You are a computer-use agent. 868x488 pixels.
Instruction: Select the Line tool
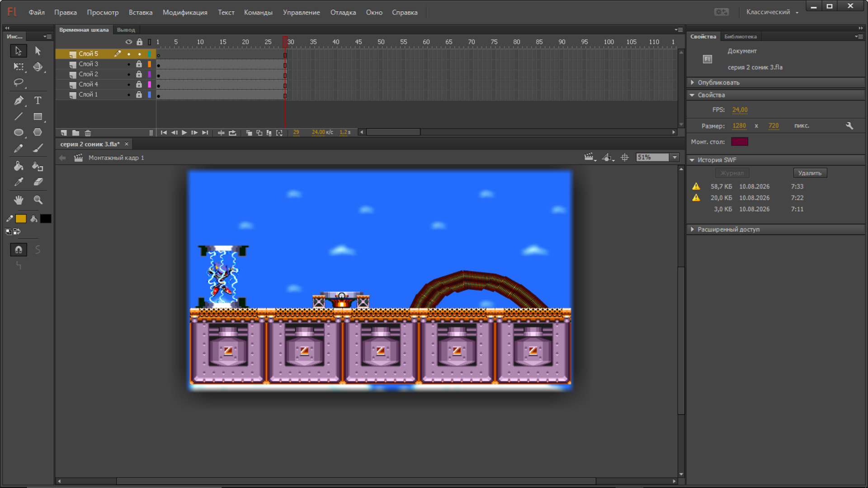click(x=19, y=117)
